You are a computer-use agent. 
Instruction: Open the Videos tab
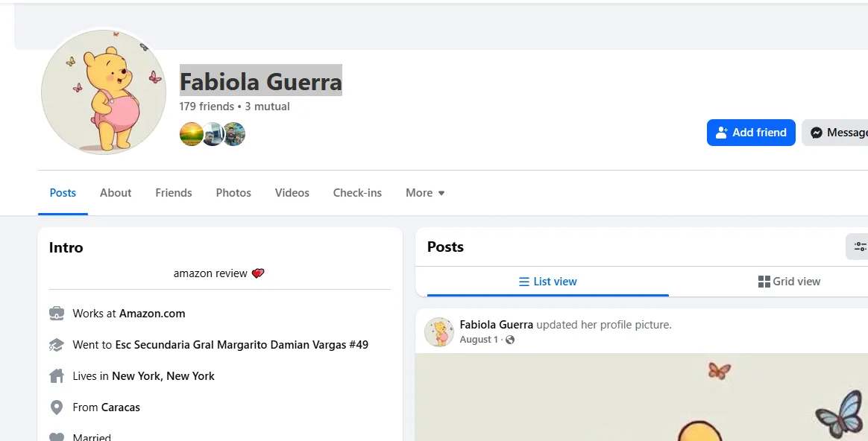292,192
